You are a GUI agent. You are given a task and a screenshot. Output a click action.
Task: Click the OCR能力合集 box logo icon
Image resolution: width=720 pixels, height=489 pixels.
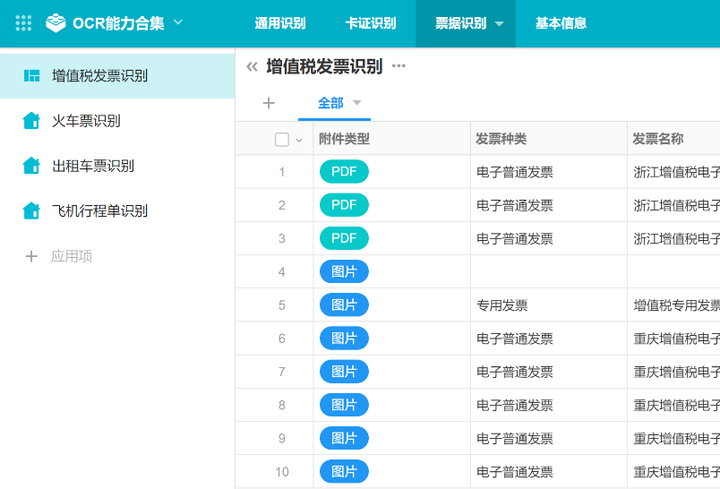(x=57, y=23)
